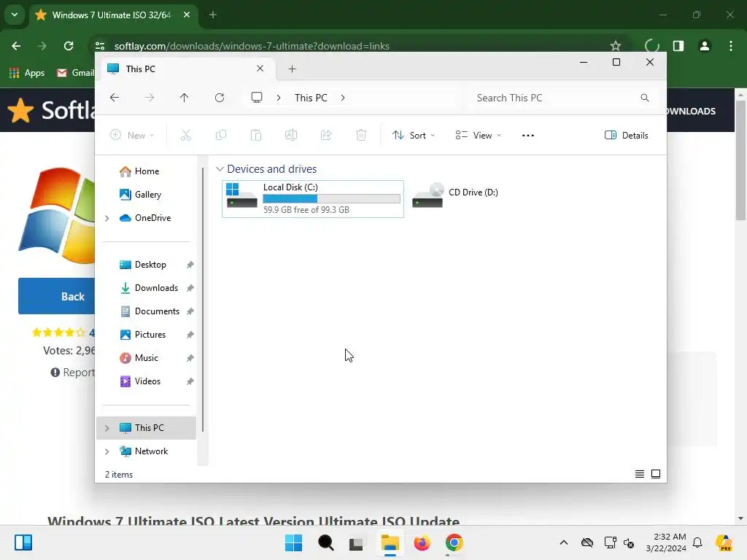Expand OneDrive in navigation pane
The height and width of the screenshot is (560, 747).
(107, 218)
